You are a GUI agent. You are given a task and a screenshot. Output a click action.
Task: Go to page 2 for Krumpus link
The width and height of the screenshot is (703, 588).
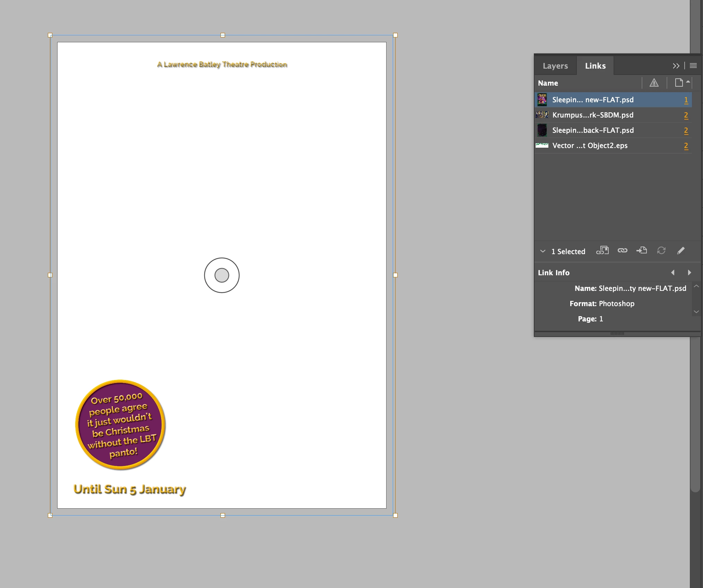click(x=686, y=115)
